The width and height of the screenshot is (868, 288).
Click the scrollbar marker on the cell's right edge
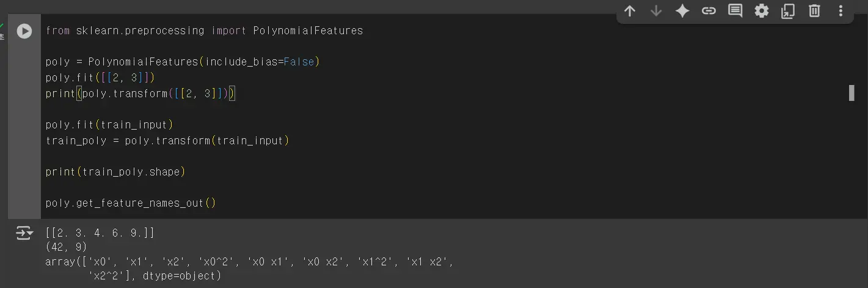pyautogui.click(x=852, y=93)
